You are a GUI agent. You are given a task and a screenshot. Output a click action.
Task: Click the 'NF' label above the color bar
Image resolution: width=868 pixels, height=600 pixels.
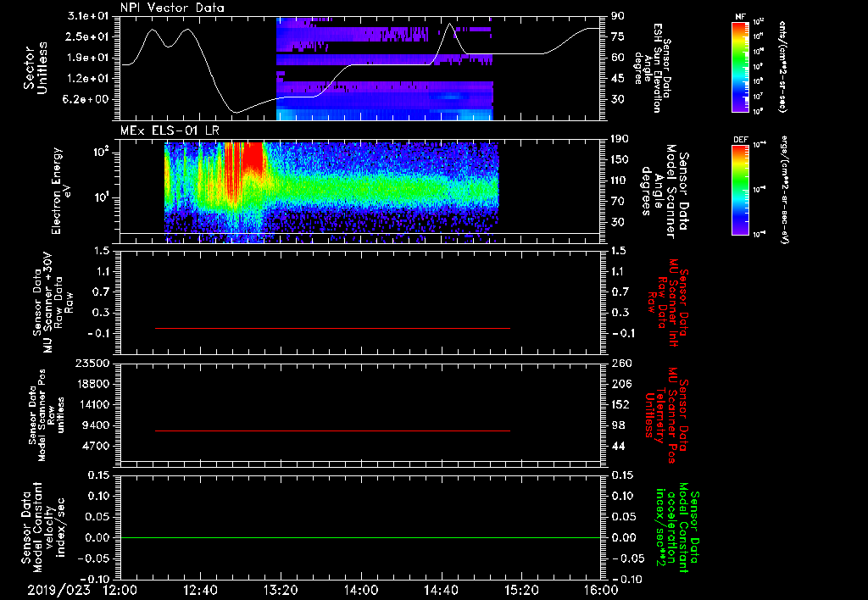[741, 17]
